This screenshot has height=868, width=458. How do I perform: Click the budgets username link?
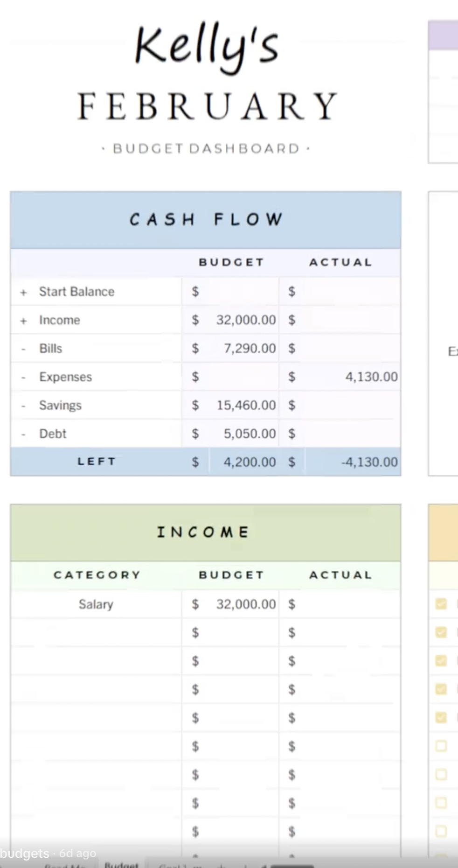point(24,854)
